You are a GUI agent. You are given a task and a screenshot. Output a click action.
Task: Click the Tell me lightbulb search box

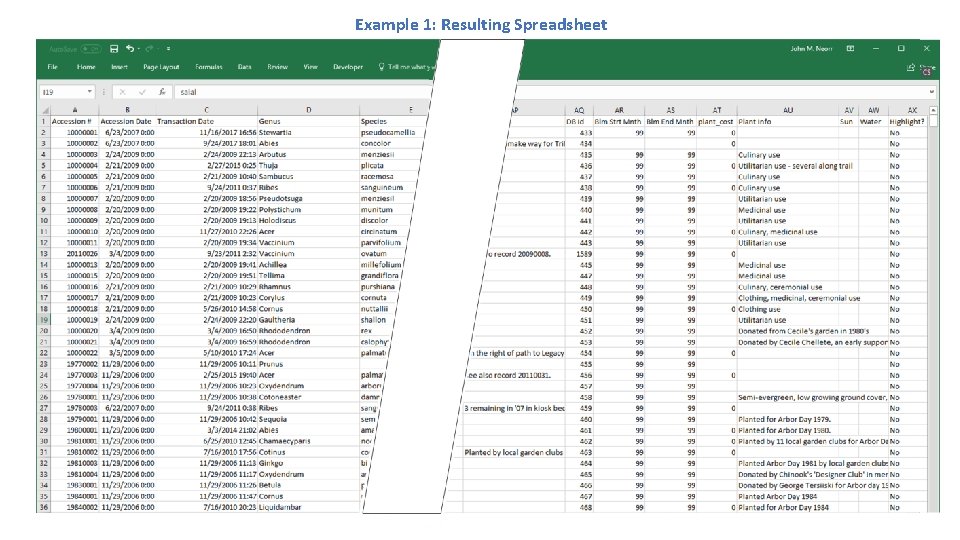407,67
